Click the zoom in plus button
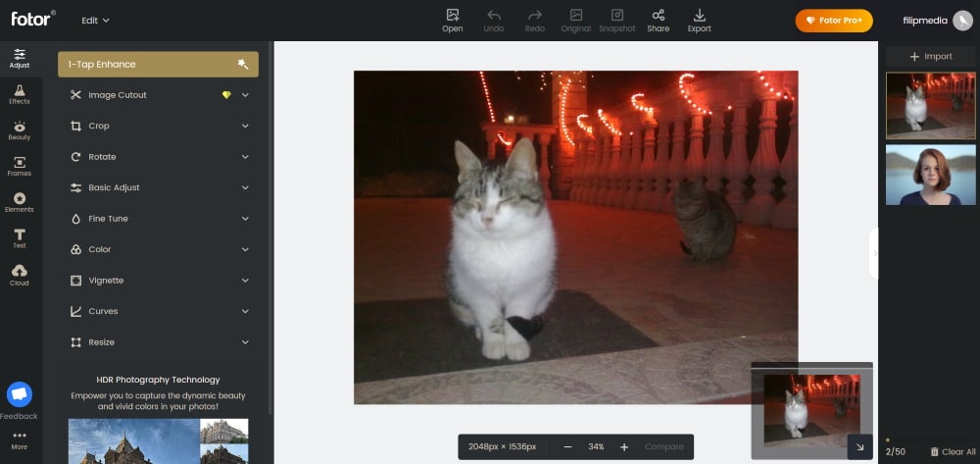 [624, 447]
